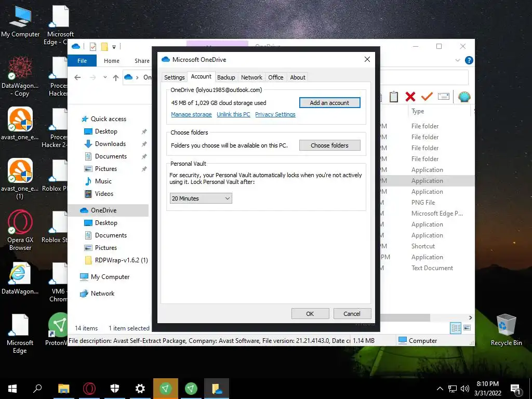Click the Choose folders button
This screenshot has height=399, width=532.
coord(329,145)
